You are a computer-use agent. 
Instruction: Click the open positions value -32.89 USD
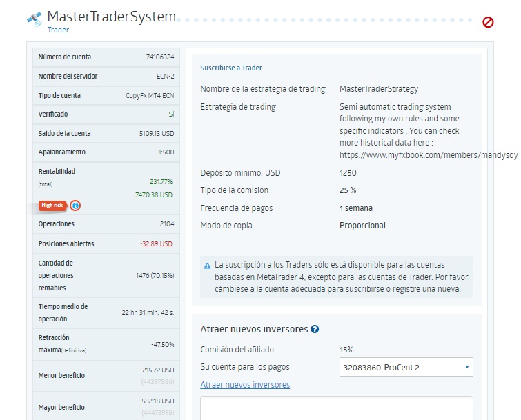156,243
